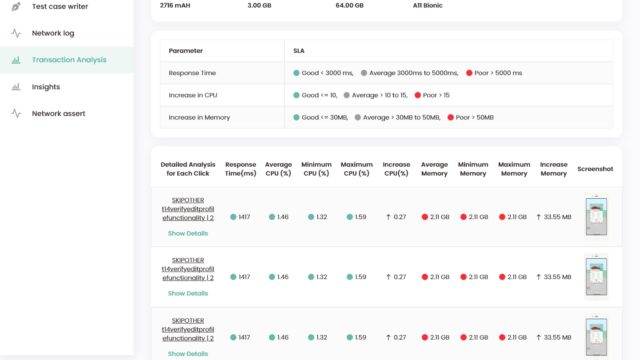Click the Increase in CPU parameter cell

coord(222,95)
